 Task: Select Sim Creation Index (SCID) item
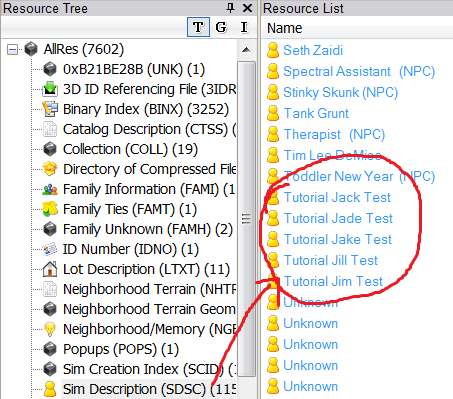pos(149,369)
